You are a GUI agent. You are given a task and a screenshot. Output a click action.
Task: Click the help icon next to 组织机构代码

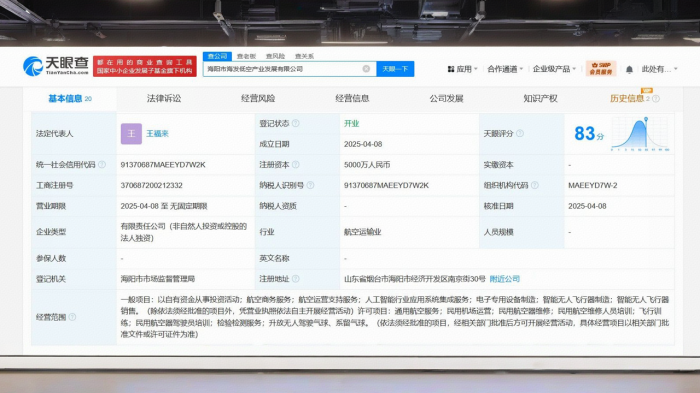pyautogui.click(x=534, y=185)
